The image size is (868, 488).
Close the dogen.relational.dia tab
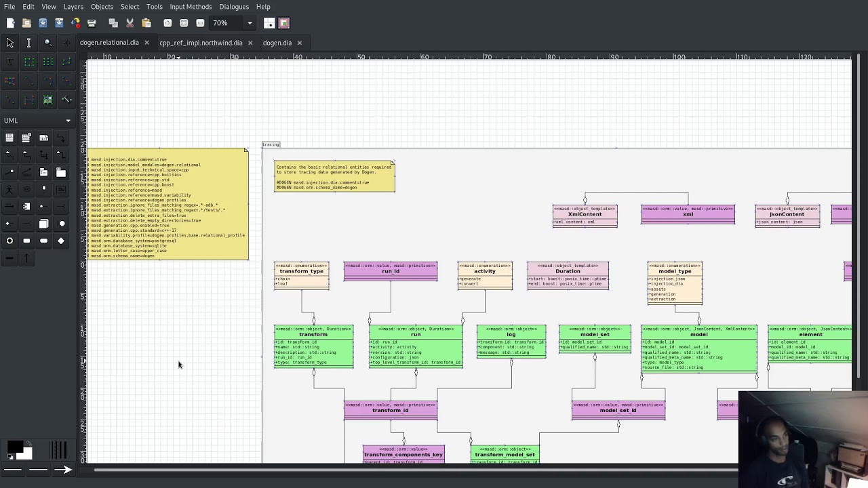click(x=146, y=43)
